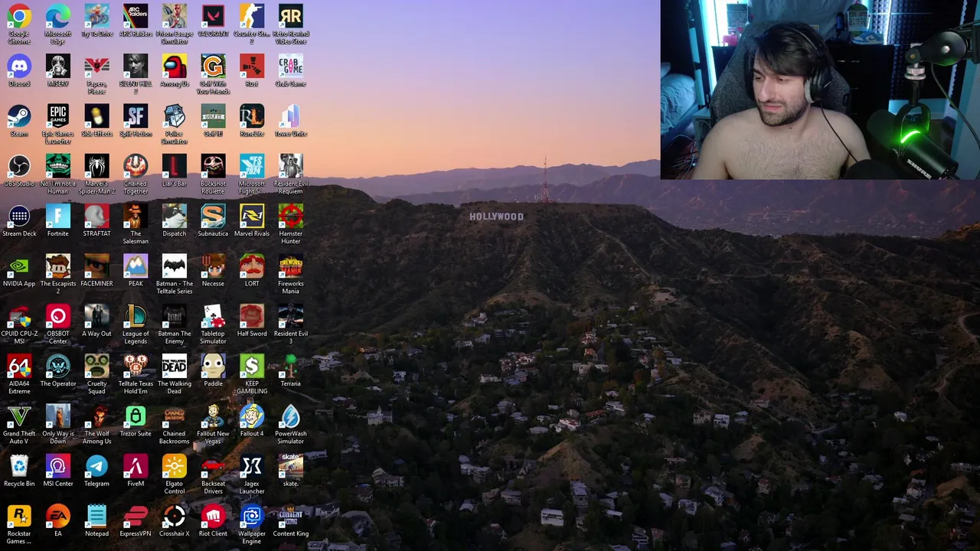Select the Split Fiction shortcut
This screenshot has width=980, height=551.
(x=136, y=120)
